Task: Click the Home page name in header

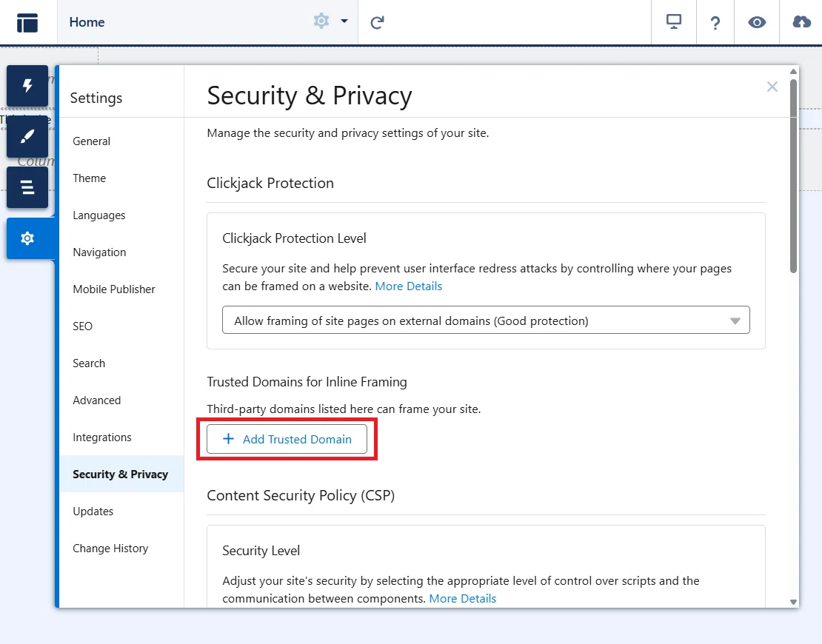Action: point(87,22)
